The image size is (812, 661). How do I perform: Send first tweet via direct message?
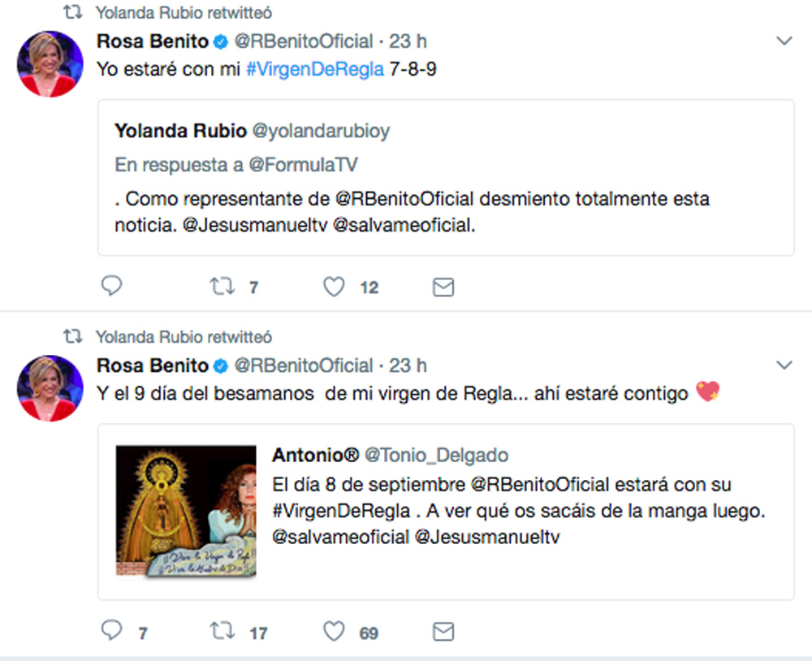443,287
